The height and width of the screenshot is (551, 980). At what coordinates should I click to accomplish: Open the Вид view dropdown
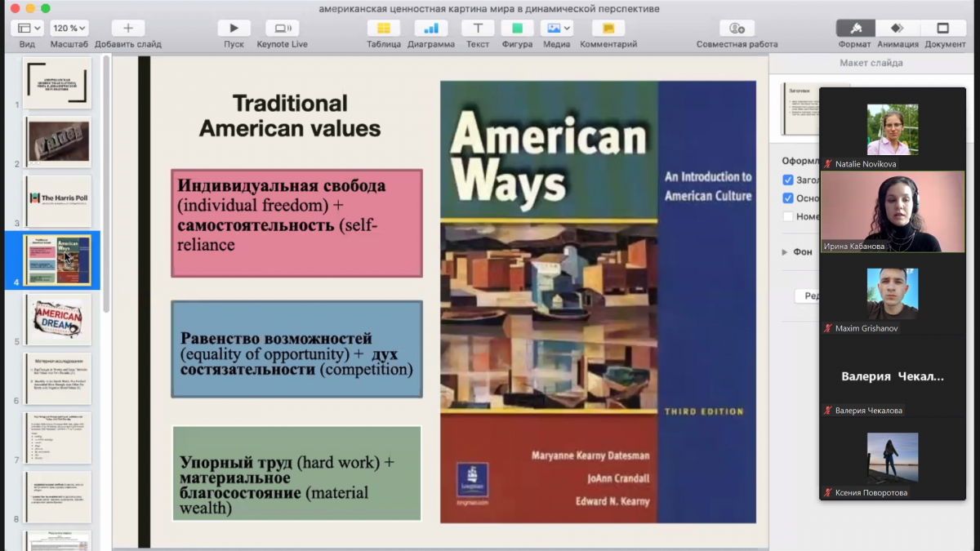point(27,29)
